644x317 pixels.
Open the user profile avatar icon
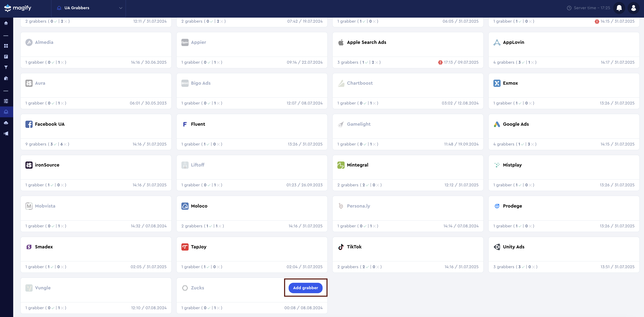point(633,8)
